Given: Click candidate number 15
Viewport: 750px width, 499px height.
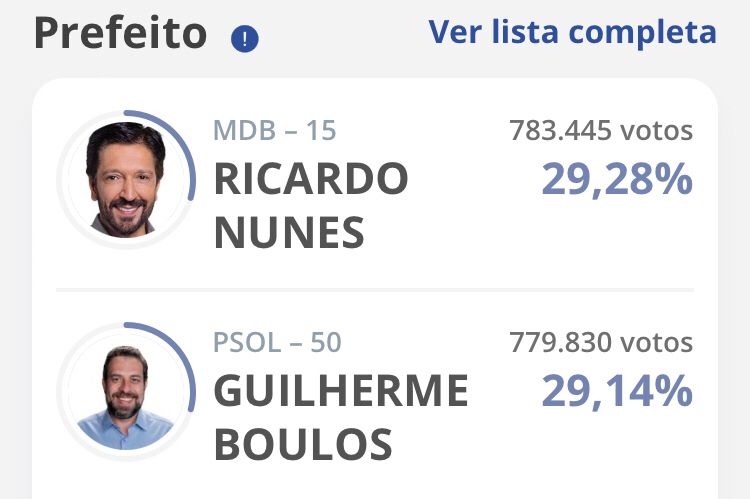Looking at the screenshot, I should click(321, 130).
